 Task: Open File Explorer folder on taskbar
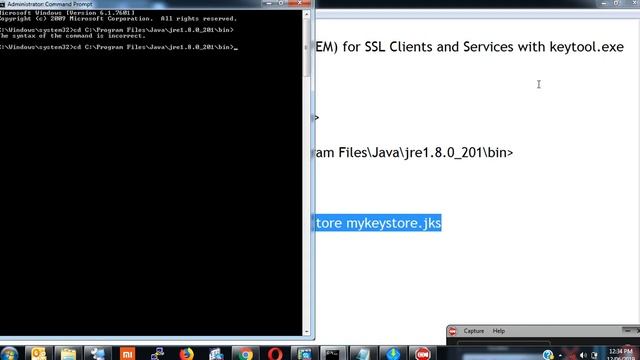tap(68, 353)
